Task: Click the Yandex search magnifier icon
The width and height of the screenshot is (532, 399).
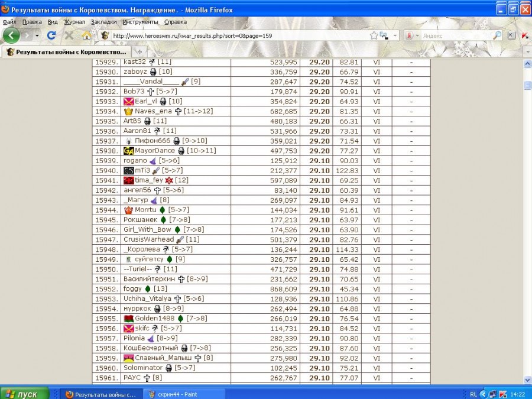Action: pos(497,35)
